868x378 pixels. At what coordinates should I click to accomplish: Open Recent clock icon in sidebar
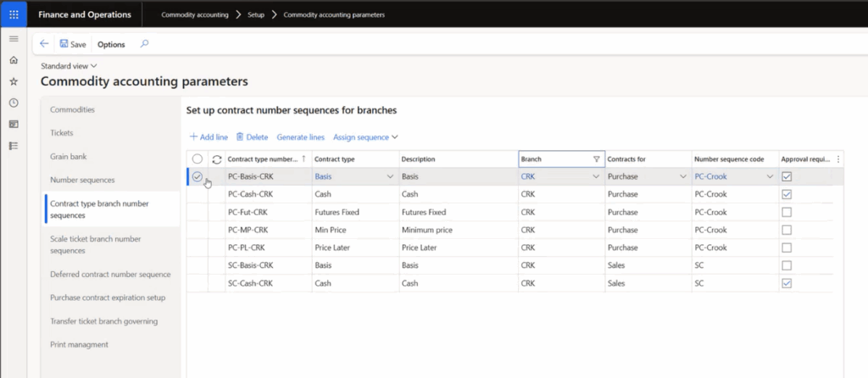(x=13, y=103)
